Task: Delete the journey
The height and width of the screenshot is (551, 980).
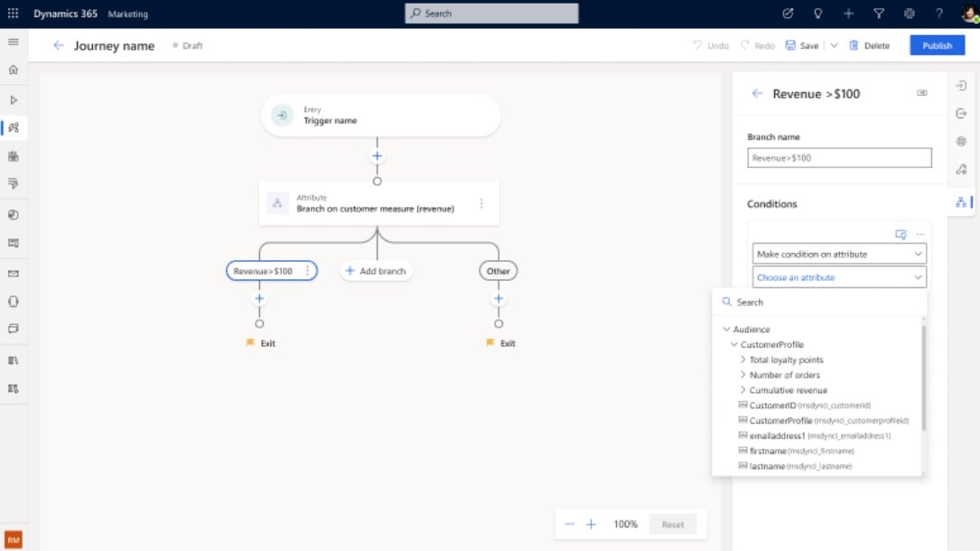Action: (x=870, y=45)
